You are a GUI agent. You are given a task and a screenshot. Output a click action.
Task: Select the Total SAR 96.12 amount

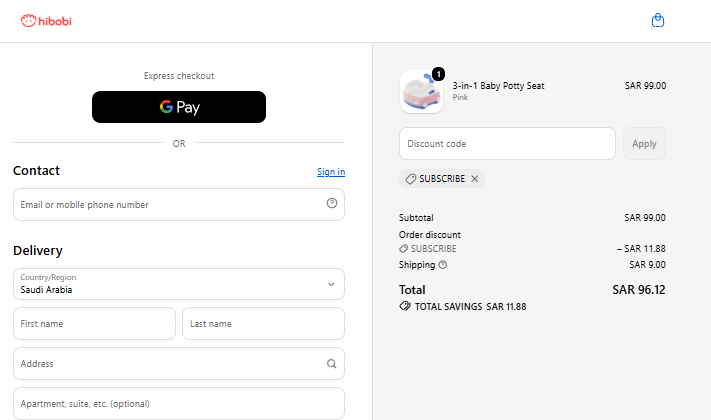tap(638, 290)
